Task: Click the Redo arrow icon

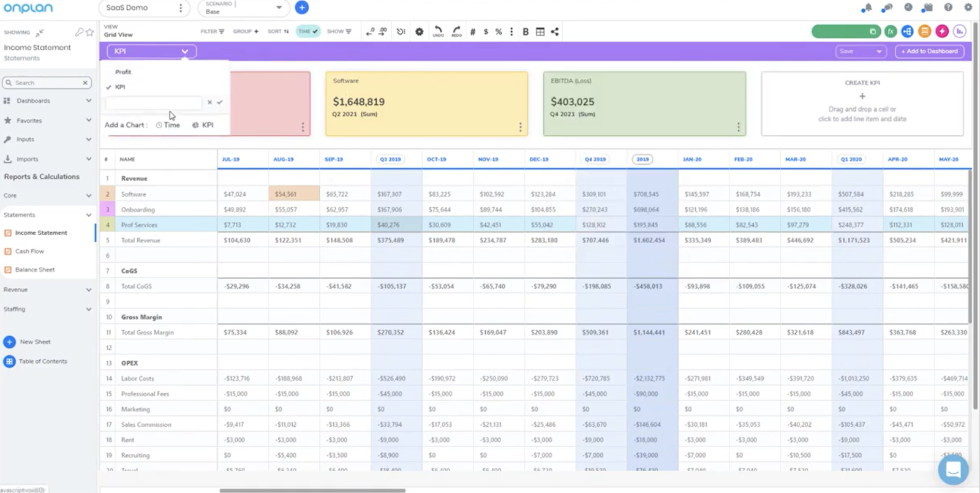Action: coord(456,31)
